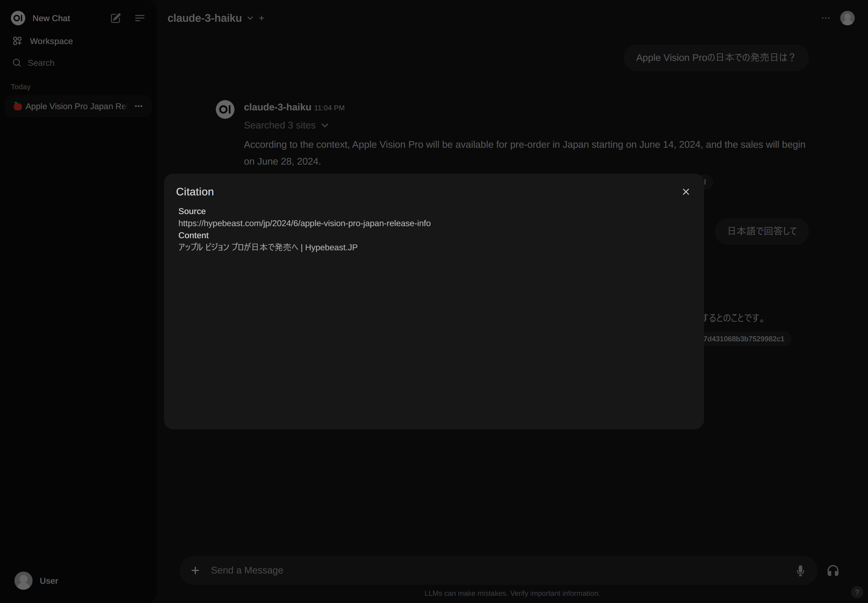
Task: Click the help question mark button
Action: click(857, 592)
